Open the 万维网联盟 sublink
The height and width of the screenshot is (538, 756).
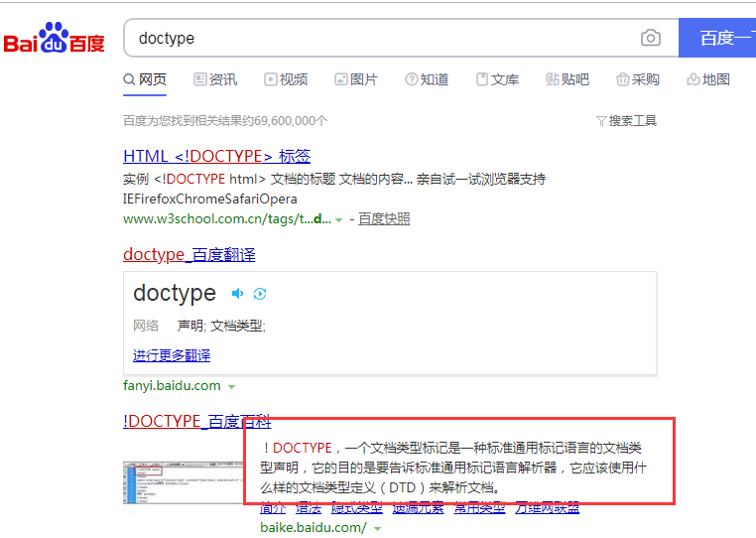tap(548, 508)
